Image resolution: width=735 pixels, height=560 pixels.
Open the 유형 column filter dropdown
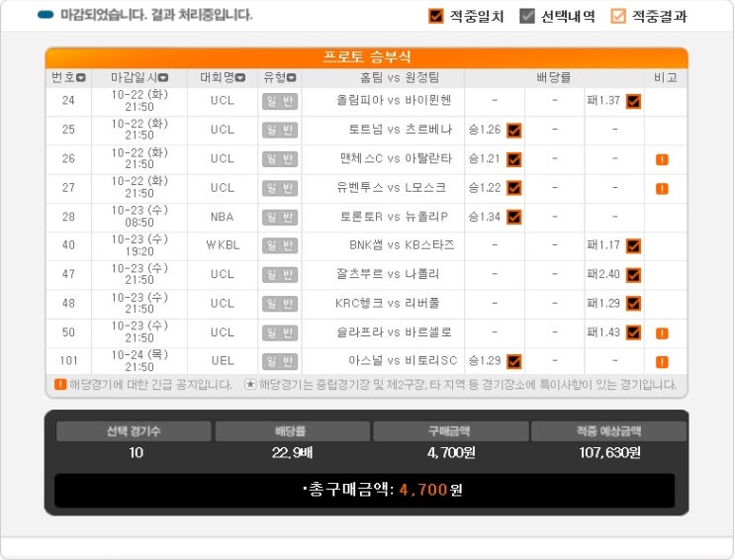pos(291,78)
